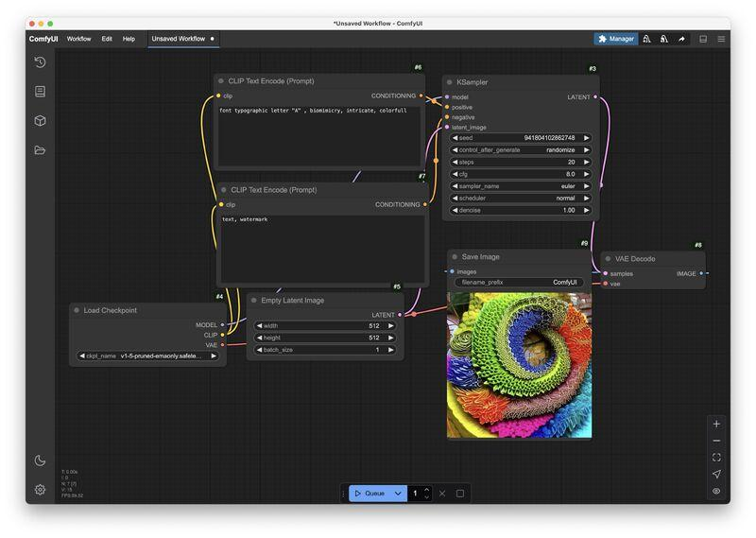Collapse the Empty Latent Image node dot
This screenshot has height=538, width=756.
pos(254,300)
